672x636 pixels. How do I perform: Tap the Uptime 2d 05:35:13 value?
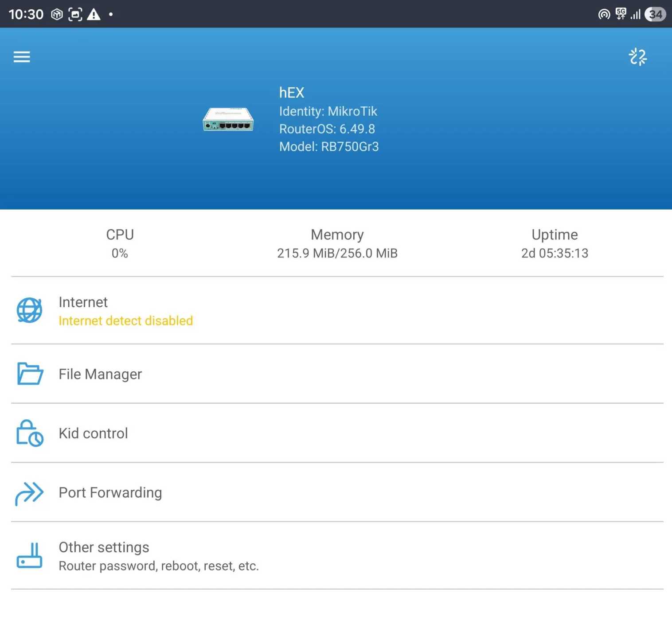pyautogui.click(x=555, y=253)
